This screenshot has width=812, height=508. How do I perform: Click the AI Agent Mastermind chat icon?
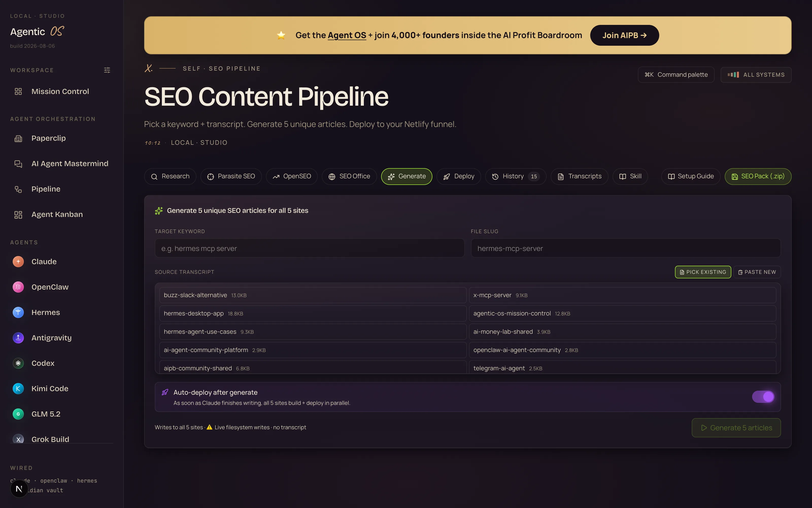pyautogui.click(x=18, y=164)
